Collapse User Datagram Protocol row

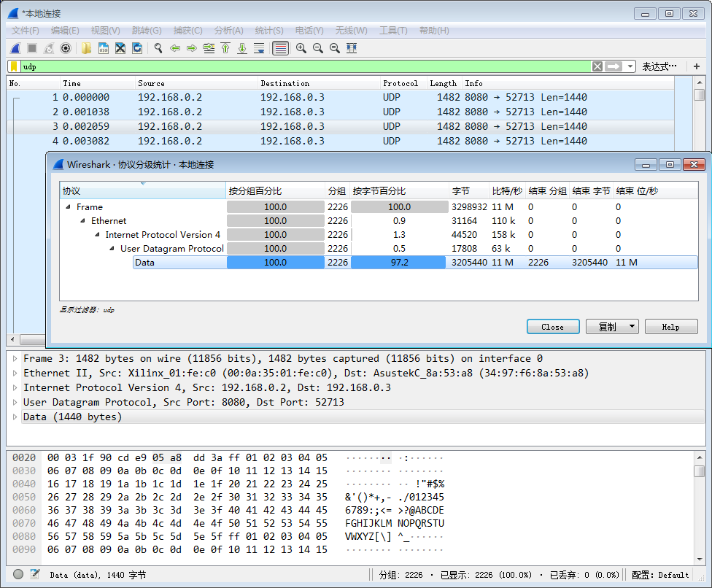112,248
